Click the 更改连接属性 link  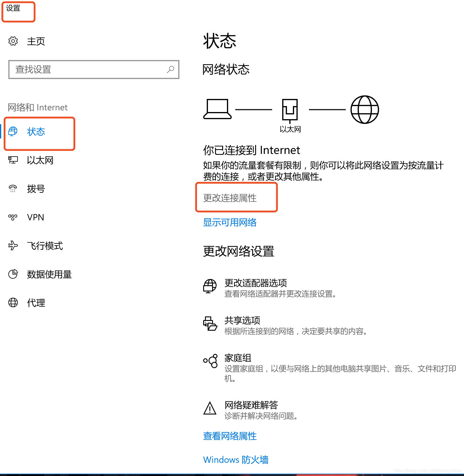pyautogui.click(x=230, y=198)
